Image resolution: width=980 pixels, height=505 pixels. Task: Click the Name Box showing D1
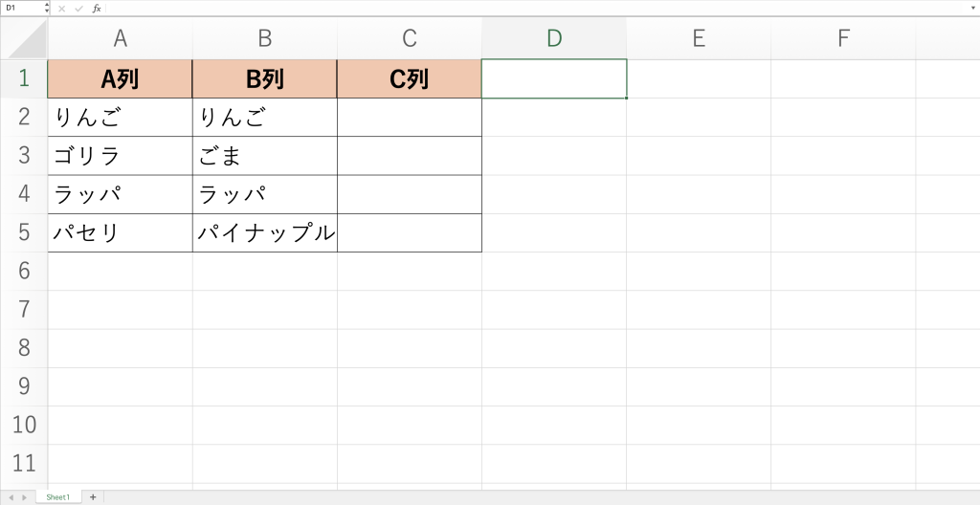coord(21,8)
